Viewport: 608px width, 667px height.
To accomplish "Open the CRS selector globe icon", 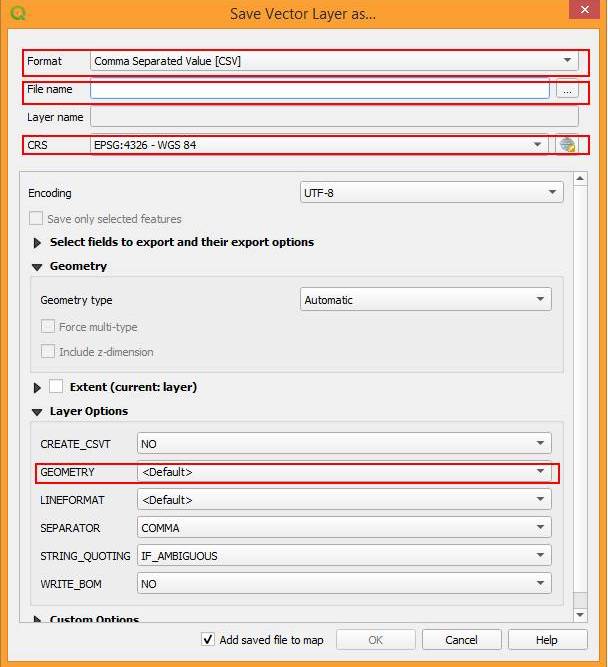I will pyautogui.click(x=567, y=145).
